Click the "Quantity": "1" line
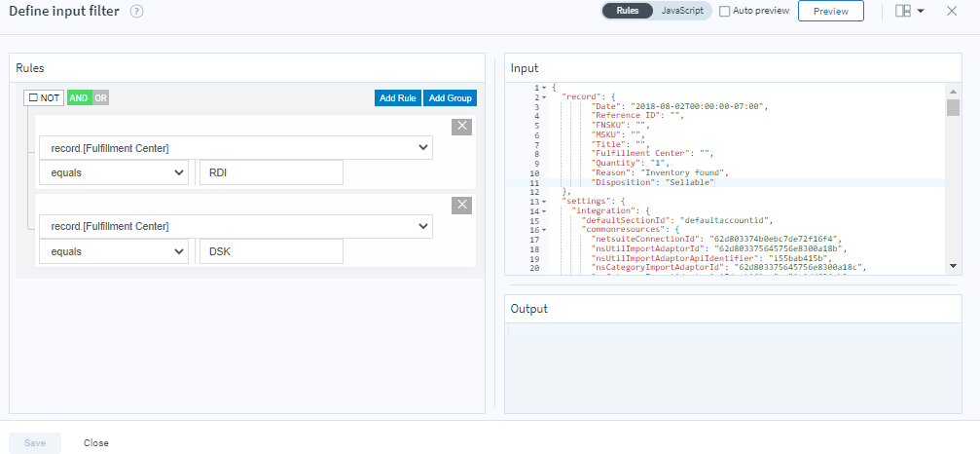 click(x=630, y=163)
